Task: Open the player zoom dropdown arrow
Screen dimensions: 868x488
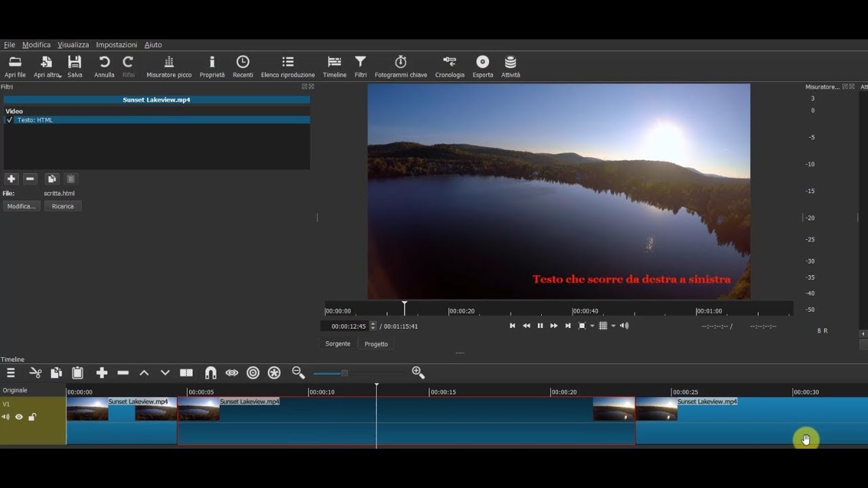Action: 592,326
